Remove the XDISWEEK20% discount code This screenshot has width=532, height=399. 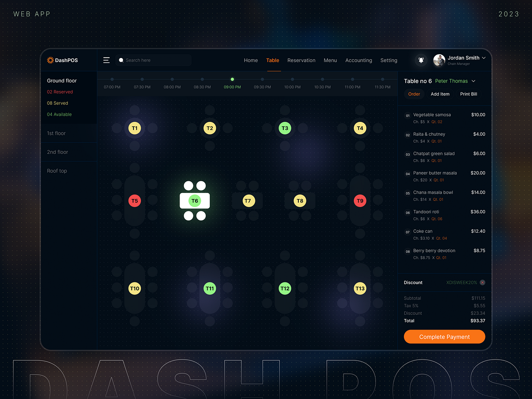point(482,282)
